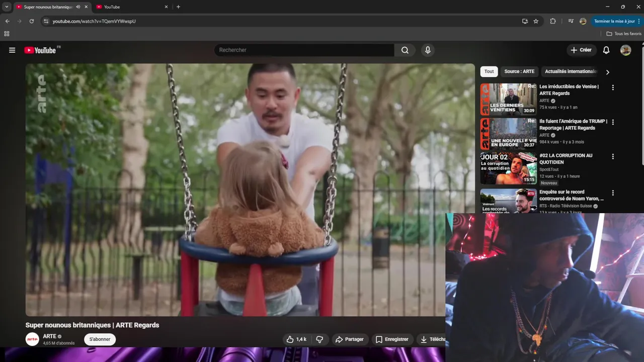Start voice search with the microphone icon
The height and width of the screenshot is (362, 644).
[x=428, y=50]
